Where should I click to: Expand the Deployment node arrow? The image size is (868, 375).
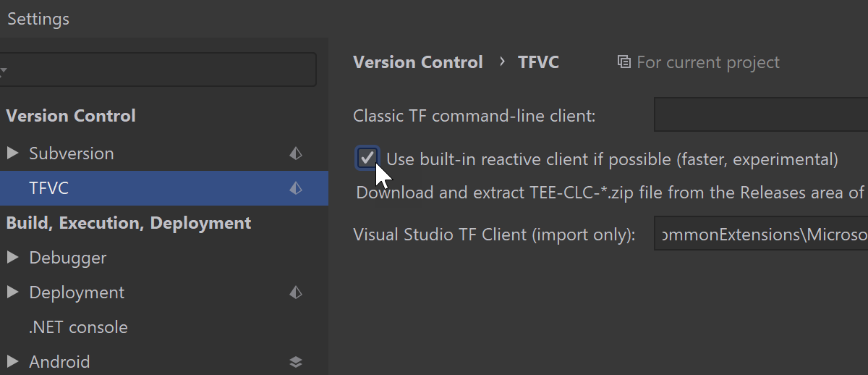coord(12,292)
